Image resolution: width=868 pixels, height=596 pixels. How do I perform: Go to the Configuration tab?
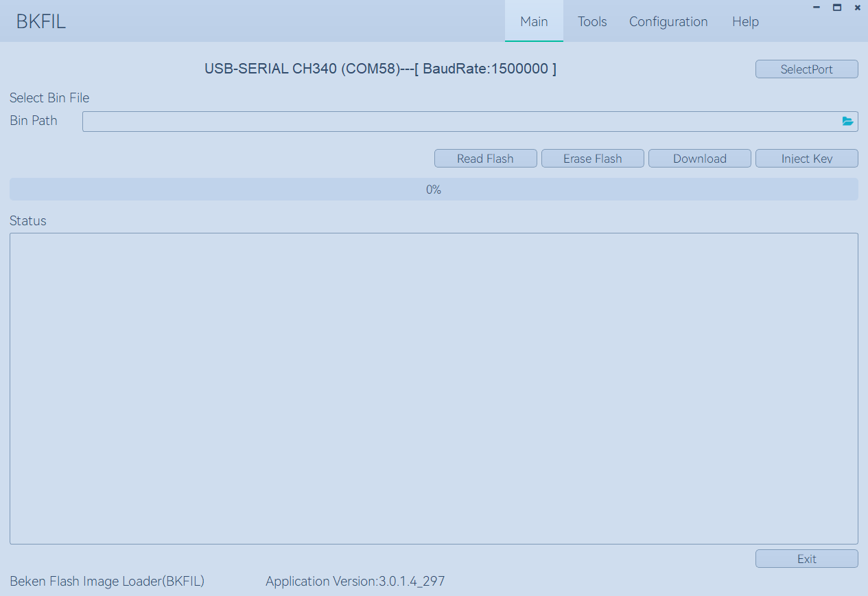point(668,21)
